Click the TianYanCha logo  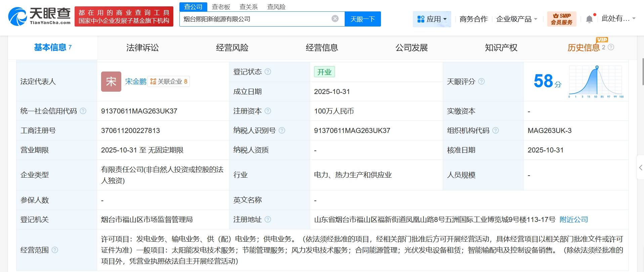click(x=39, y=16)
